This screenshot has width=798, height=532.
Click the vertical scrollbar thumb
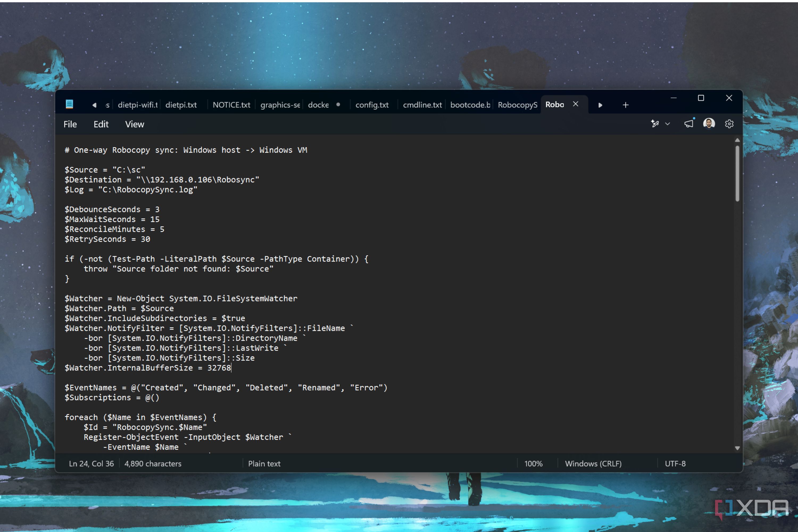(x=737, y=173)
